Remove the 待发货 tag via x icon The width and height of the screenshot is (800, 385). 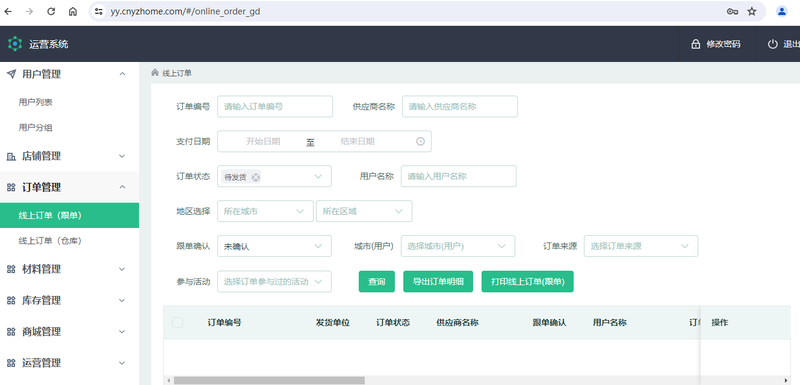(256, 177)
